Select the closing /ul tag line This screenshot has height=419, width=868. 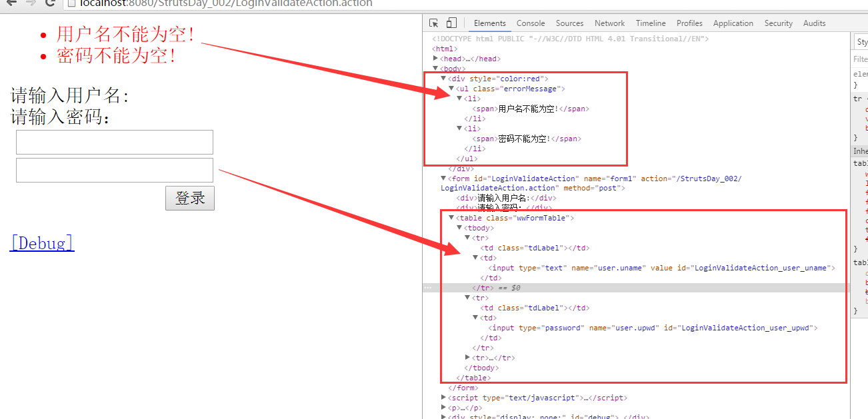(x=467, y=159)
